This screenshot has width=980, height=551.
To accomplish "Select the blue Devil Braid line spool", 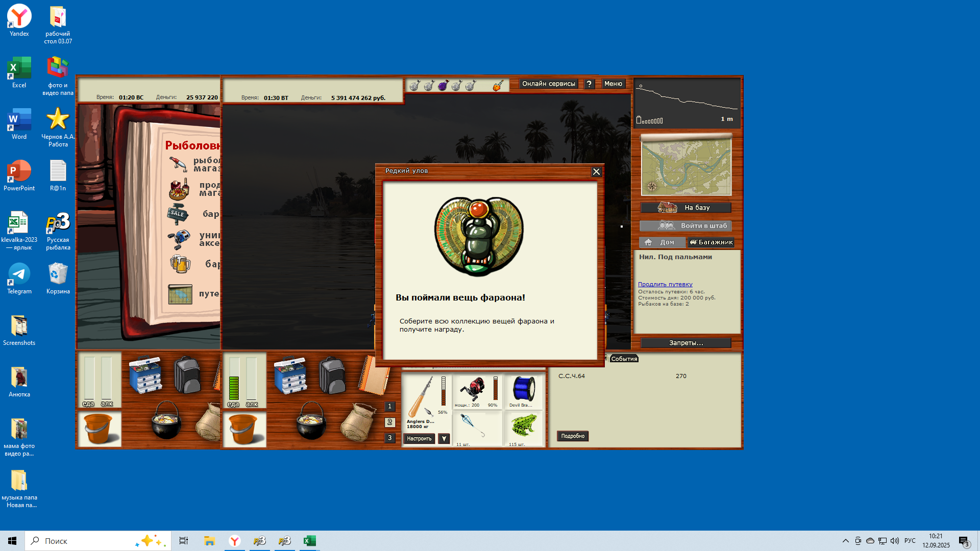I will click(523, 390).
